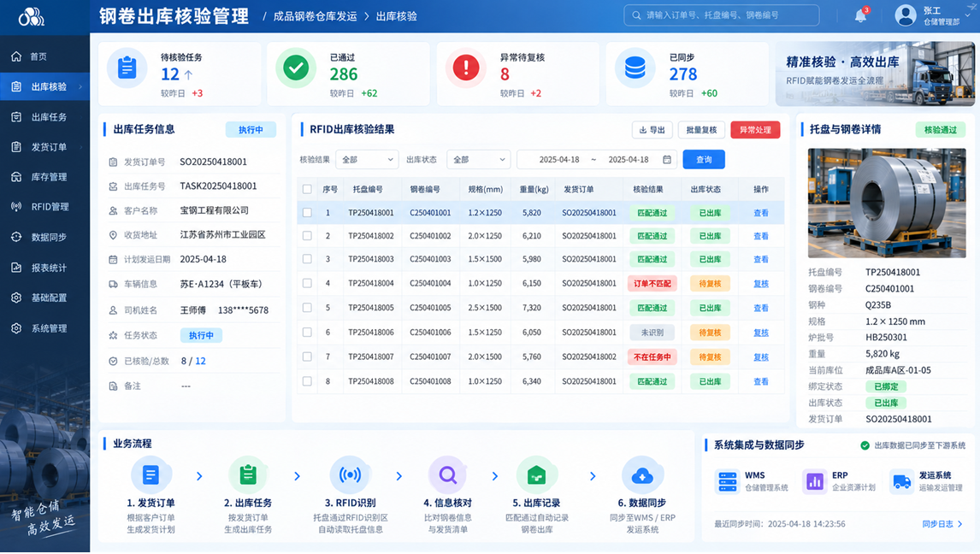Click the red 异常待复核 alert icon
Image resolution: width=980 pixels, height=554 pixels.
(x=465, y=68)
